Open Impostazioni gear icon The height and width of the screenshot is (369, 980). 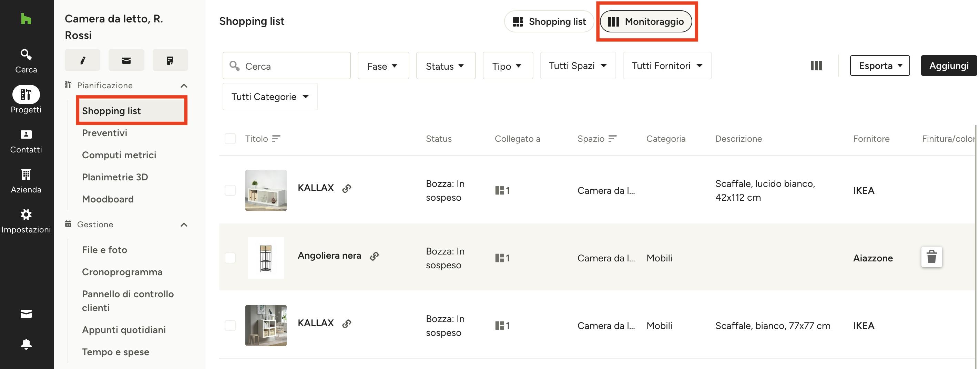26,215
